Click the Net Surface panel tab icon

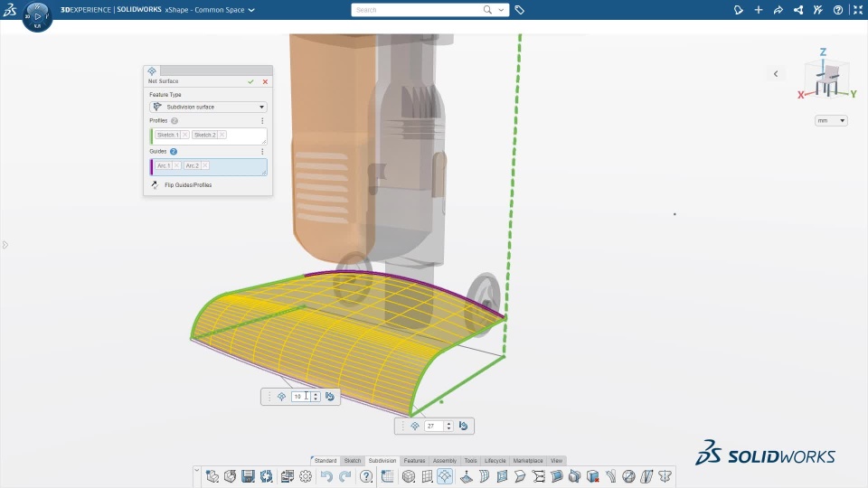click(152, 70)
